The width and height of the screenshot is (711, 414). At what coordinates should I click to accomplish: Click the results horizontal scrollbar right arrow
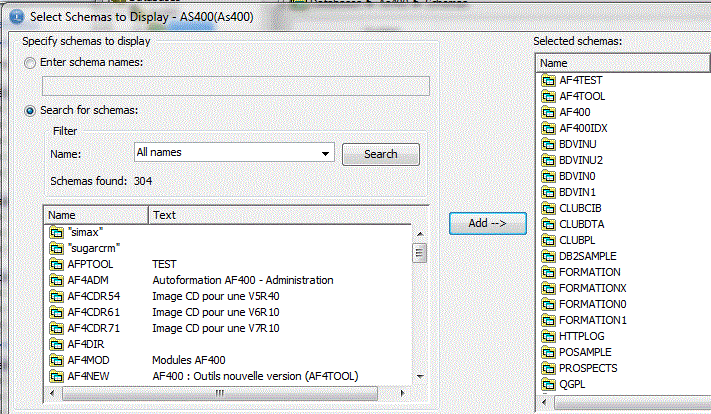coord(402,393)
